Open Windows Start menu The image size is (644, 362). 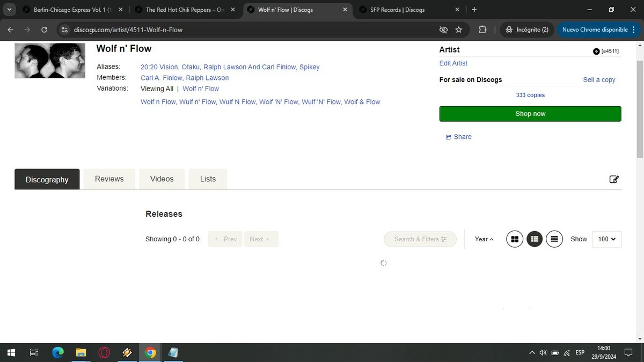point(11,352)
